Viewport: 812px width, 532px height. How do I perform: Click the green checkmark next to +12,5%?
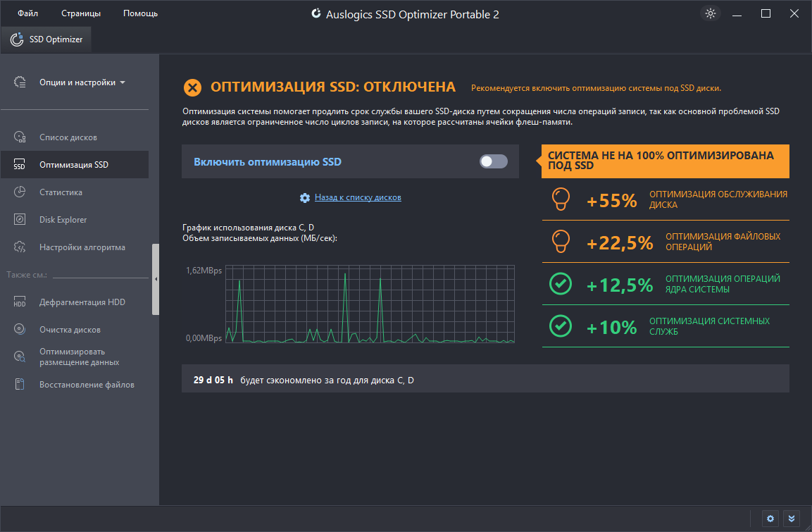click(561, 284)
